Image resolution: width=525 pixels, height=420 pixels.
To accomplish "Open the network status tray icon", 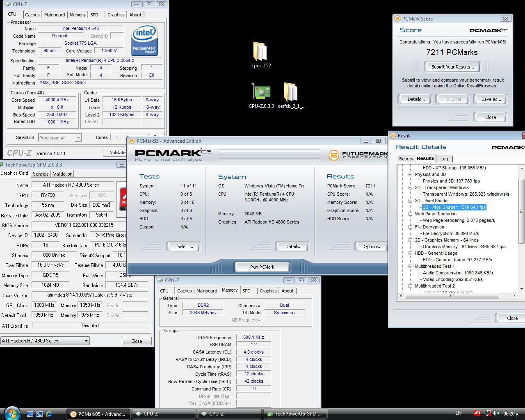I will click(x=488, y=413).
